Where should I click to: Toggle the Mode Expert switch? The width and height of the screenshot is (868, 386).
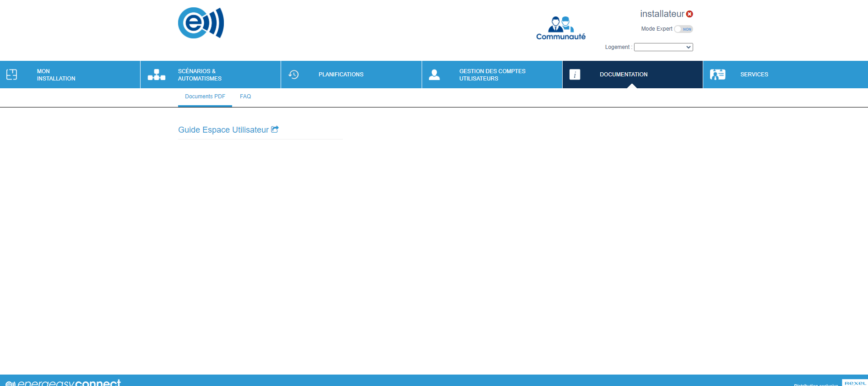684,29
